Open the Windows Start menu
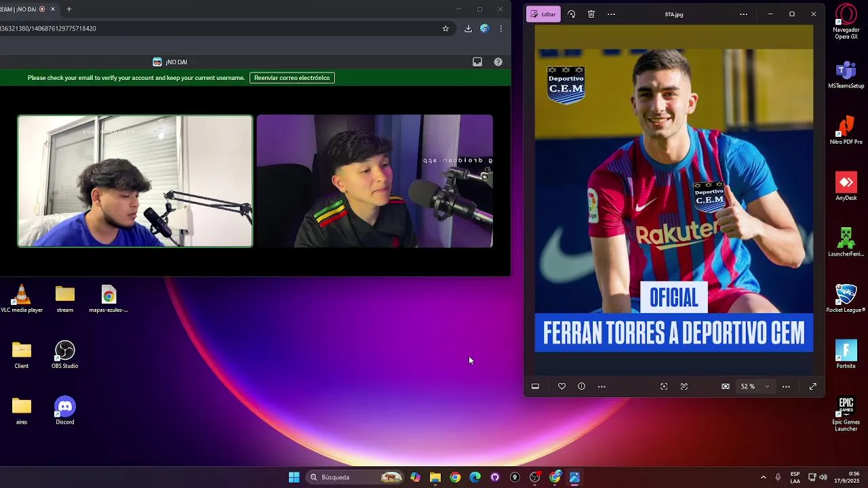Image resolution: width=868 pixels, height=488 pixels. pyautogui.click(x=294, y=477)
